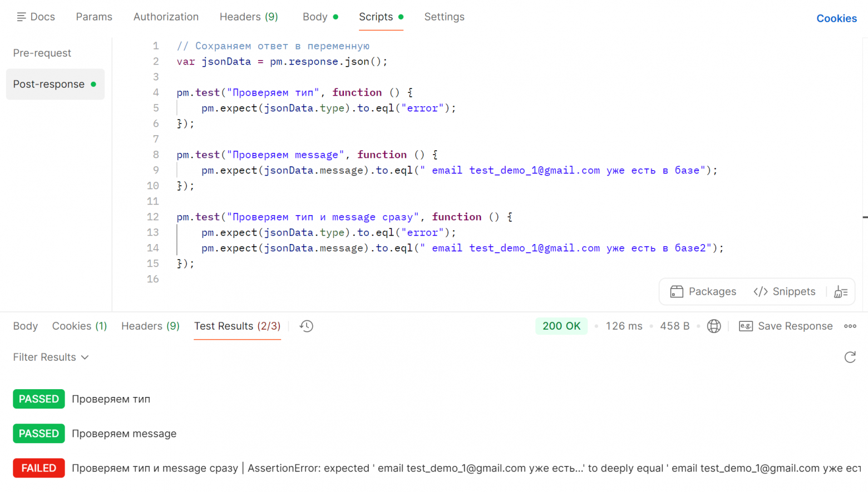
Task: Switch to the Pre-request script section
Action: (x=42, y=53)
